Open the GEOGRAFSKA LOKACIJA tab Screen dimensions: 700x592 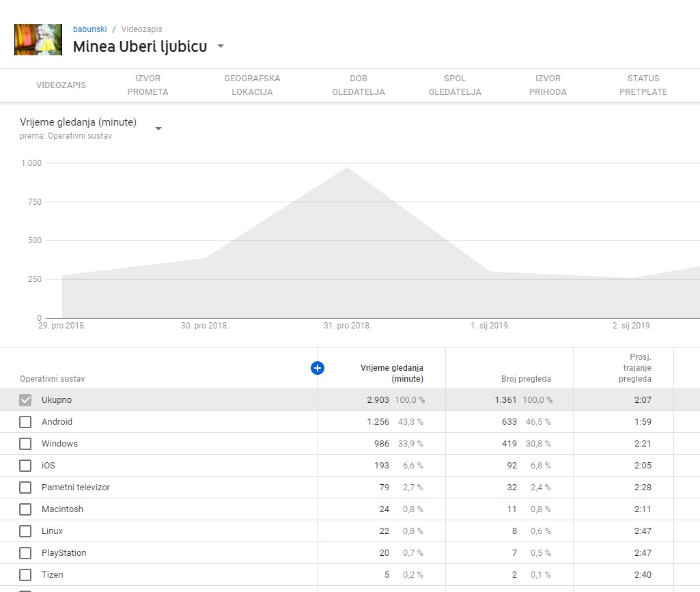tap(252, 85)
